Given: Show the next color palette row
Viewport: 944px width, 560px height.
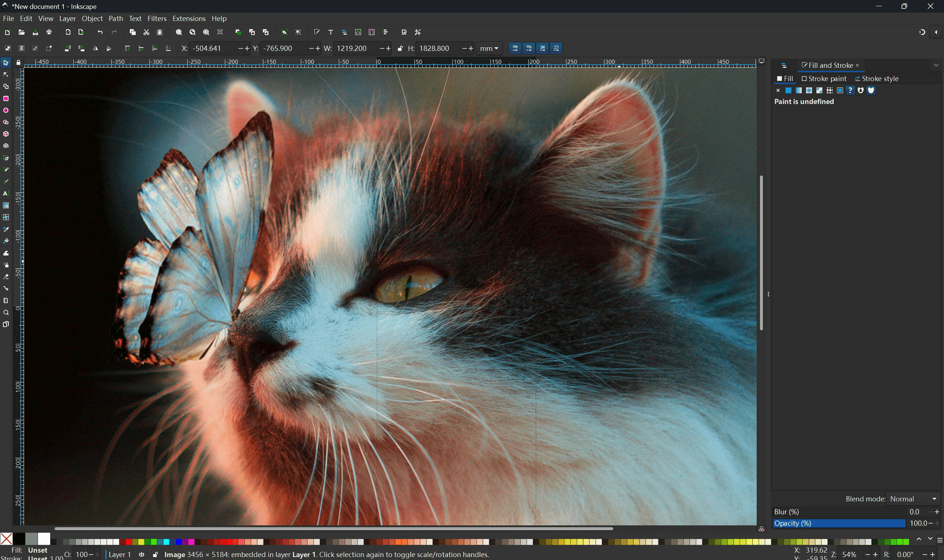Looking at the screenshot, I should click(x=930, y=539).
